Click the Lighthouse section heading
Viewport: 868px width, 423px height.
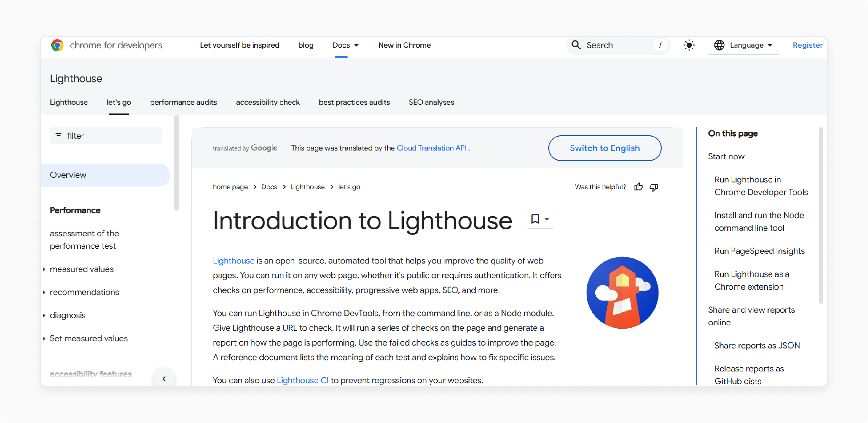coord(76,78)
